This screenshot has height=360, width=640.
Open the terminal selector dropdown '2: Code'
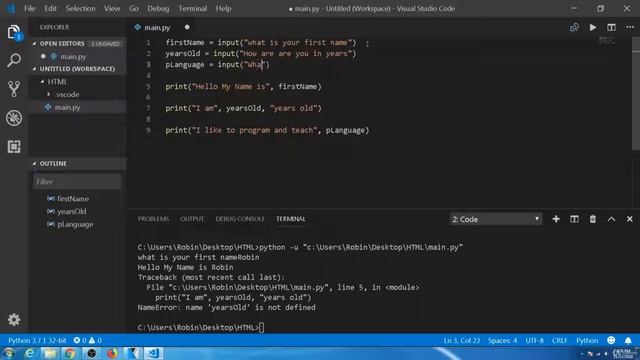[x=496, y=219]
